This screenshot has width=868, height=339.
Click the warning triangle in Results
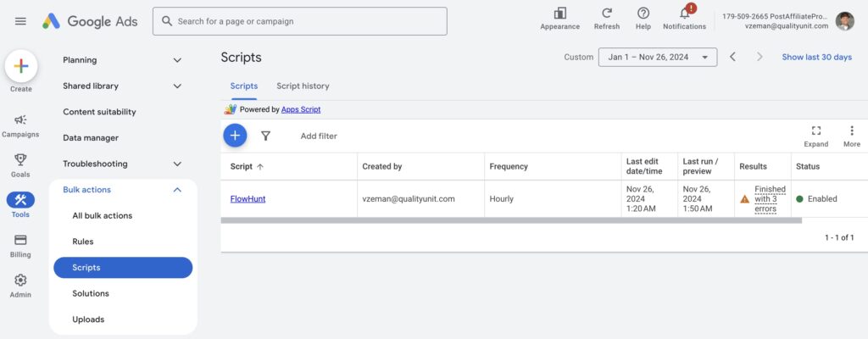(744, 199)
